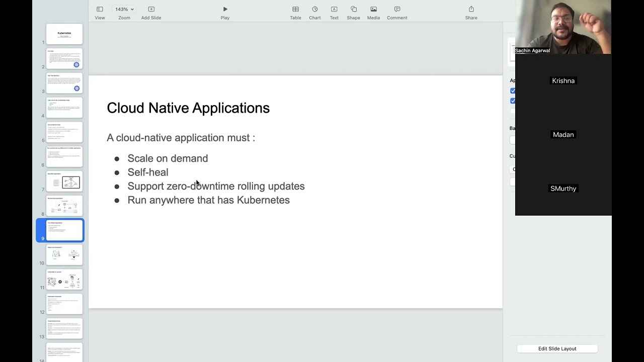The height and width of the screenshot is (362, 644).
Task: Select slide 5 thumbnail in the navigator
Action: [64, 133]
